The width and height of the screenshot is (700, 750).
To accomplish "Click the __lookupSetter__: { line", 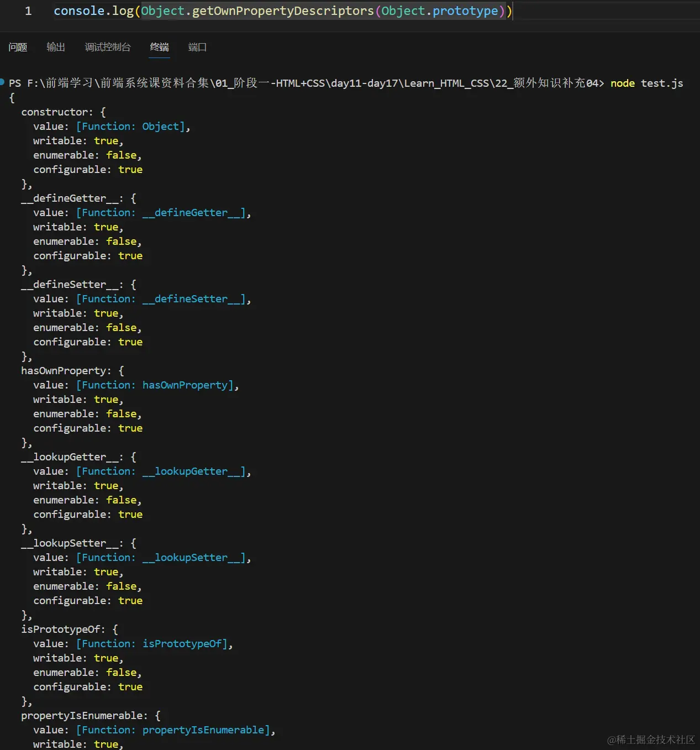I will tap(79, 543).
